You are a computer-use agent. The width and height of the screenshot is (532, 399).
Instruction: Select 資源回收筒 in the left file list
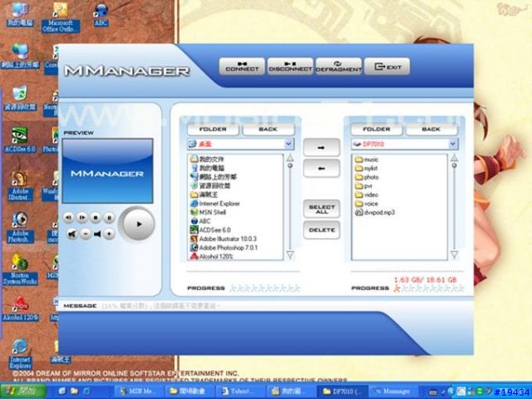pyautogui.click(x=210, y=185)
